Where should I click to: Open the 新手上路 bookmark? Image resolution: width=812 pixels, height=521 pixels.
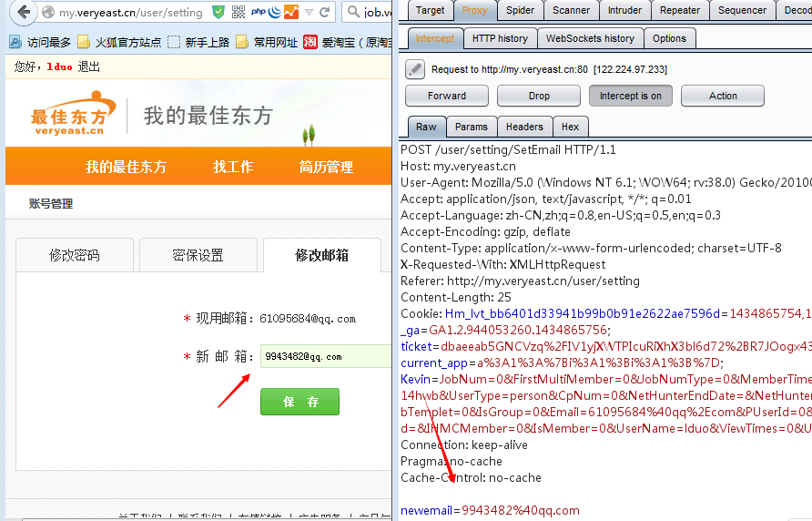coord(198,42)
